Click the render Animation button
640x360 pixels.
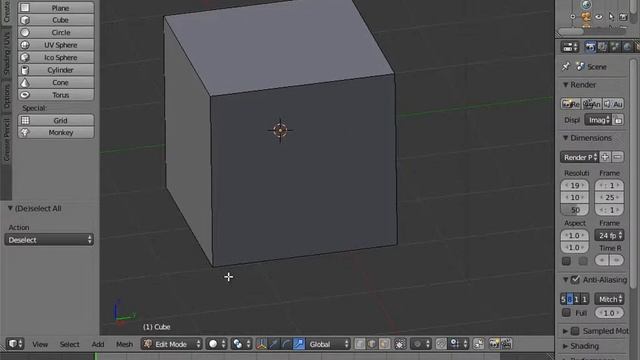[x=592, y=104]
